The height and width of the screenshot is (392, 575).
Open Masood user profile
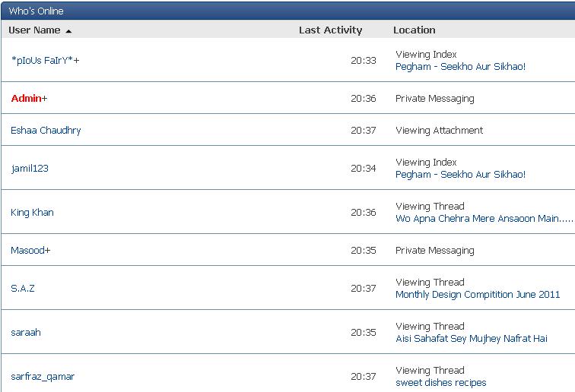tap(28, 251)
